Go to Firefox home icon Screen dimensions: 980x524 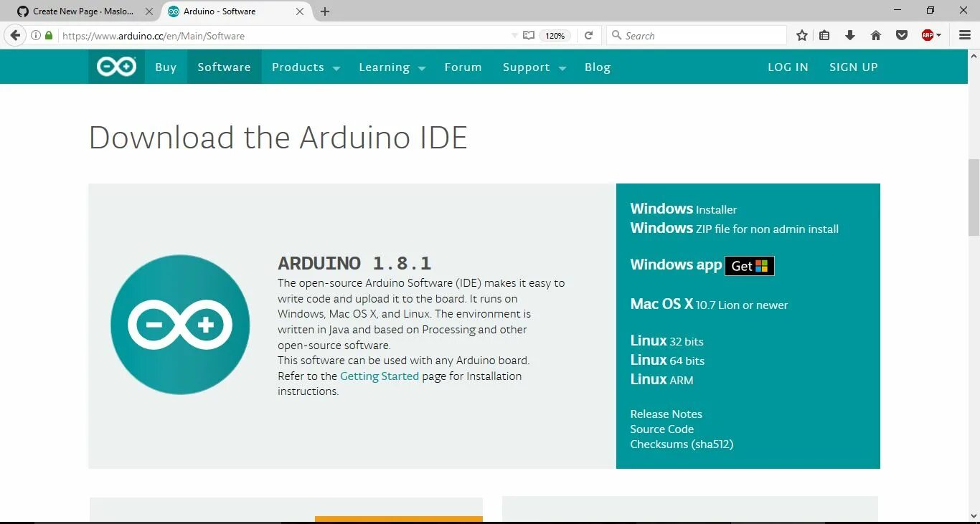tap(876, 35)
